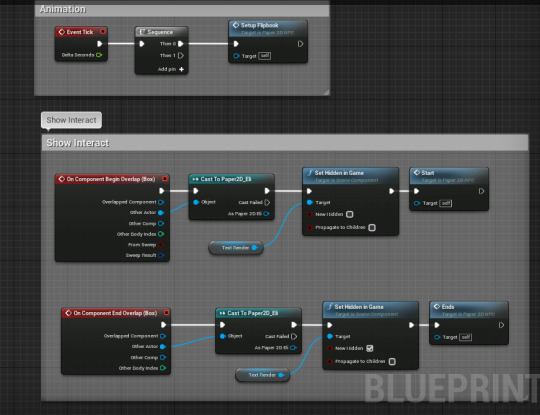Click the Event Tick execution output pin
This screenshot has width=540, height=415.
point(100,44)
